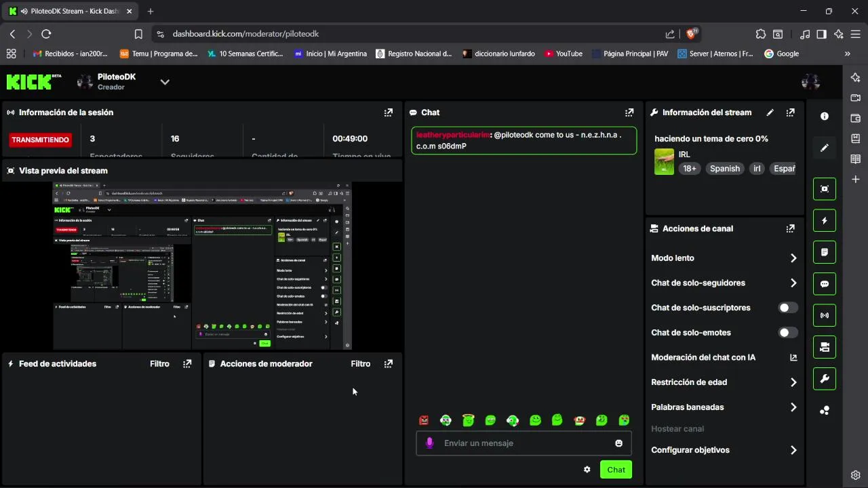The height and width of the screenshot is (488, 868).
Task: Open Moderación del chat con IA external link
Action: 793,357
